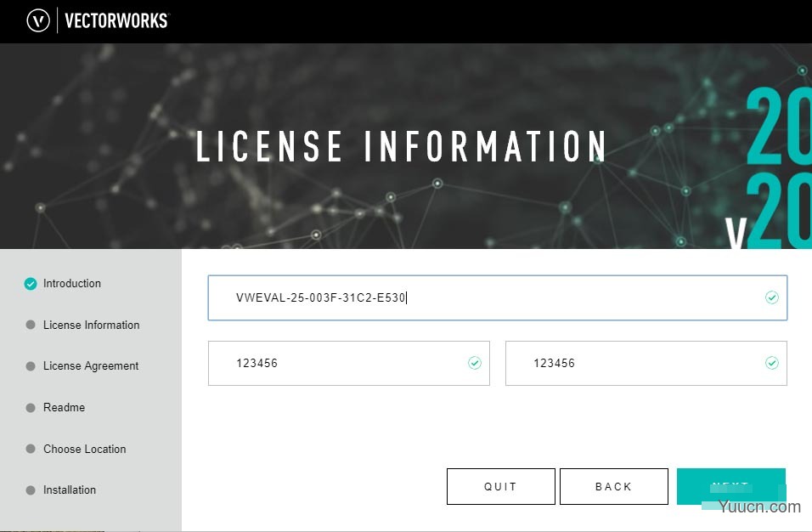The width and height of the screenshot is (812, 532).
Task: Click the teal NEXT button
Action: tap(730, 486)
